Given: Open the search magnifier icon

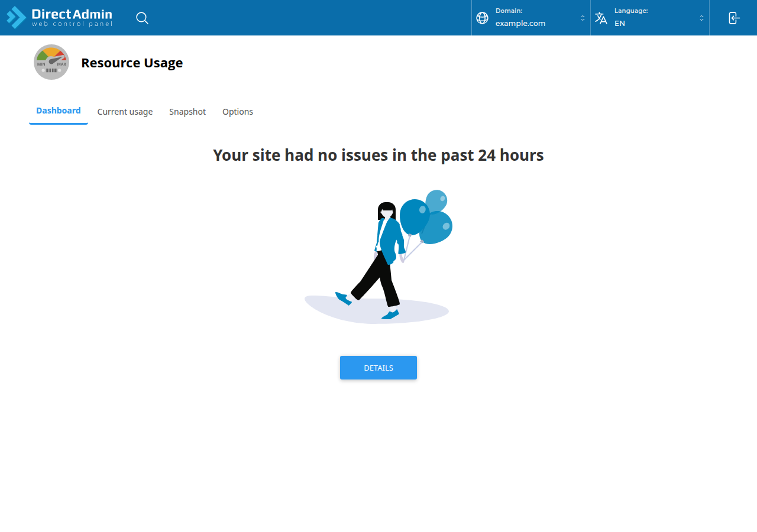Looking at the screenshot, I should (142, 18).
